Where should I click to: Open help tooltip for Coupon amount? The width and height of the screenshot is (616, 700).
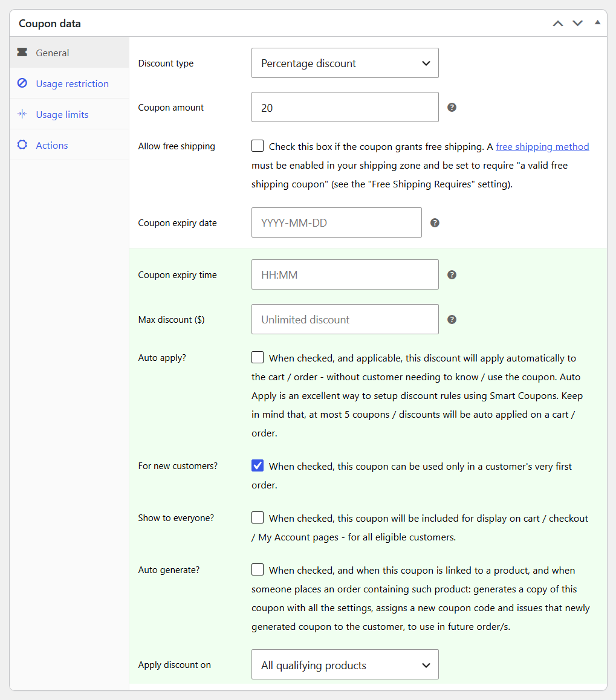click(452, 107)
